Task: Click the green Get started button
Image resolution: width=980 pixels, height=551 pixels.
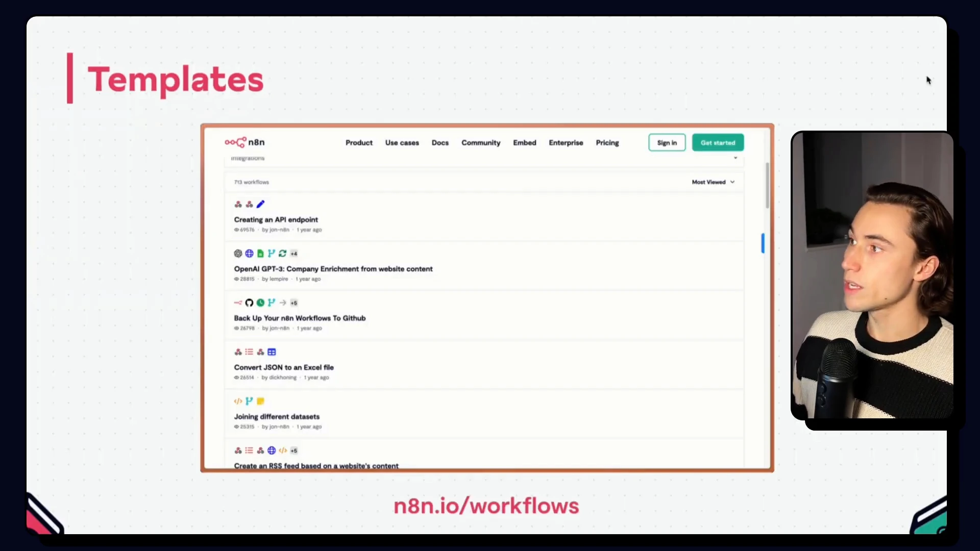Action: pyautogui.click(x=718, y=143)
